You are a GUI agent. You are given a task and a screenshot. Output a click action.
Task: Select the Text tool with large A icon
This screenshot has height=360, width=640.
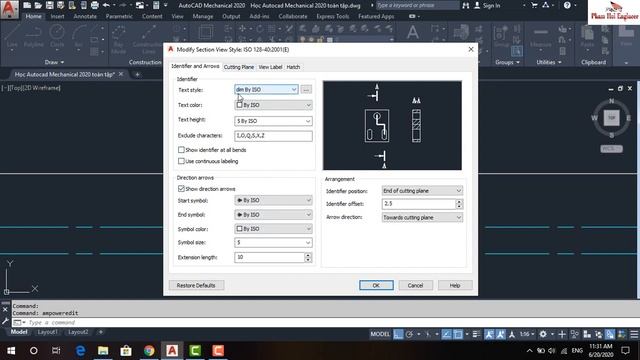click(x=413, y=32)
